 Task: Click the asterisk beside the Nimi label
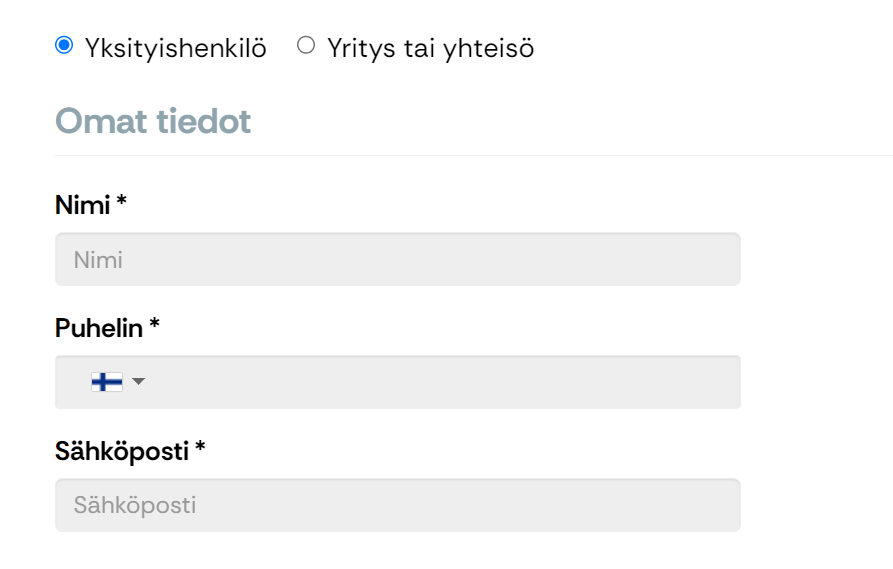[x=121, y=200]
